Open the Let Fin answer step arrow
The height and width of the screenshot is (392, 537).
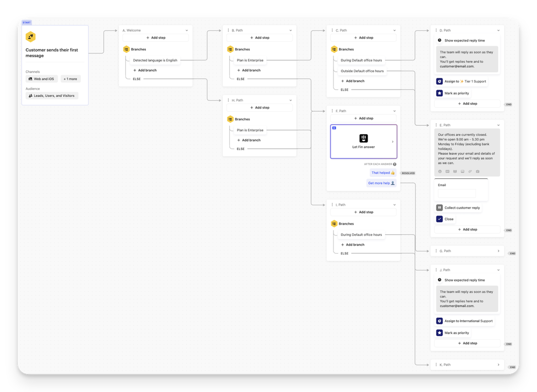(x=392, y=141)
